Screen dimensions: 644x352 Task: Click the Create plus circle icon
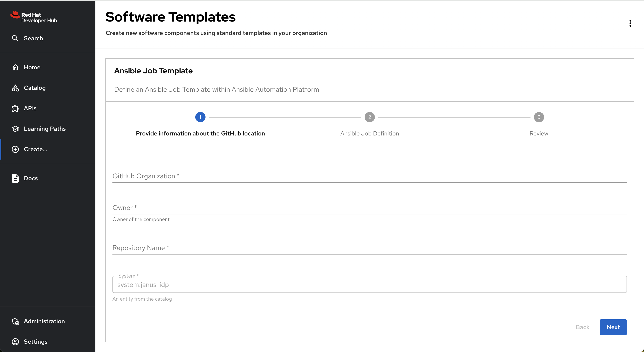pyautogui.click(x=15, y=149)
